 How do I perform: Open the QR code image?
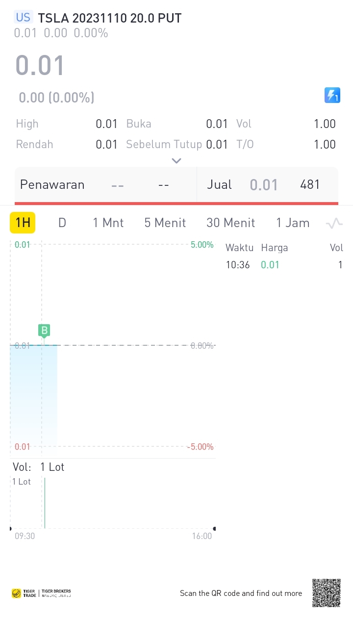tap(327, 593)
